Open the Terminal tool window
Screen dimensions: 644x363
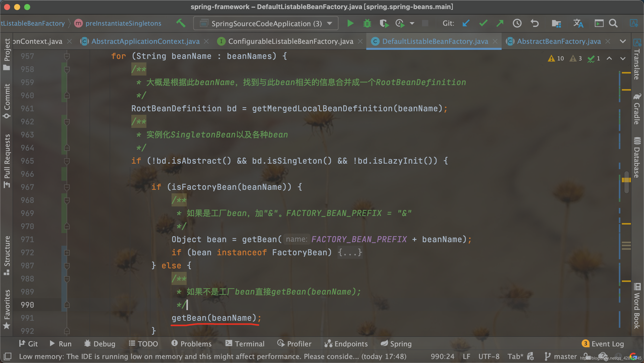coord(245,344)
